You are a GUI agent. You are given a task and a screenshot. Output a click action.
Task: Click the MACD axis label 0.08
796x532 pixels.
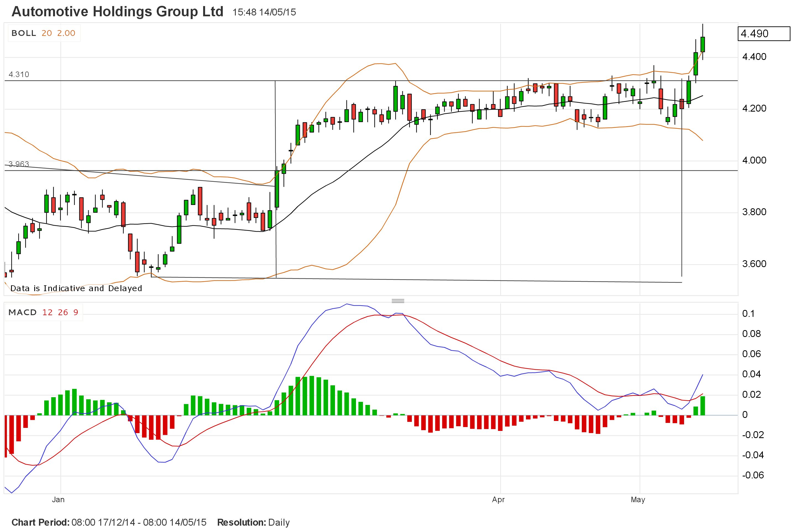[x=752, y=334]
